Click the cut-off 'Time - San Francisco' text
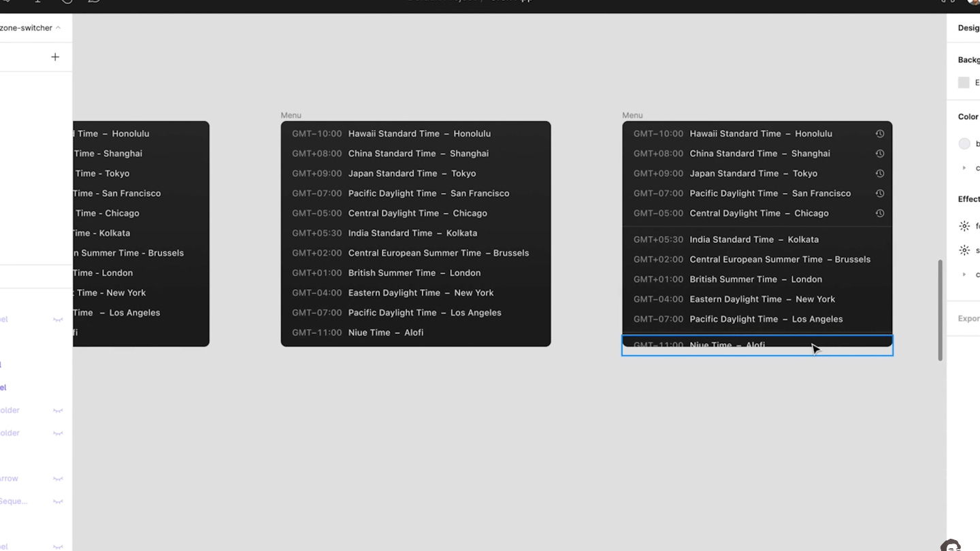 point(117,193)
